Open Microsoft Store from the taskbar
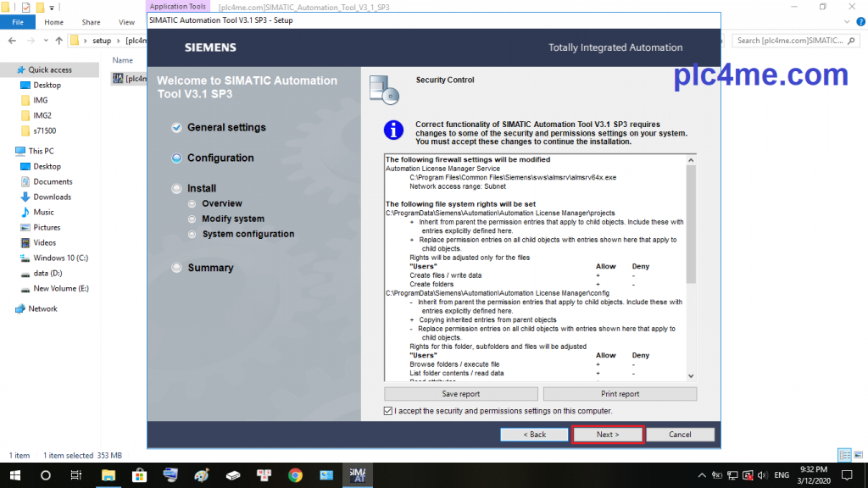The height and width of the screenshot is (488, 868). [140, 474]
